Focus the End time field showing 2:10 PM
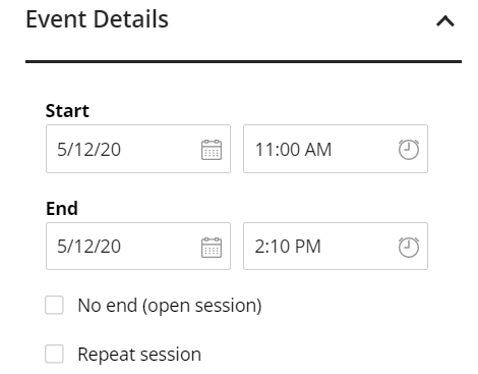The width and height of the screenshot is (478, 374). 335,246
